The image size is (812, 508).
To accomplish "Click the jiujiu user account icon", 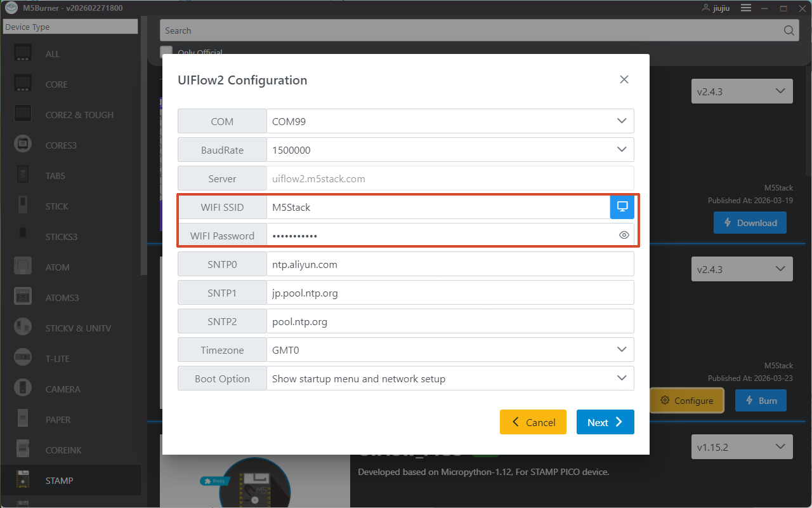I will pos(706,8).
